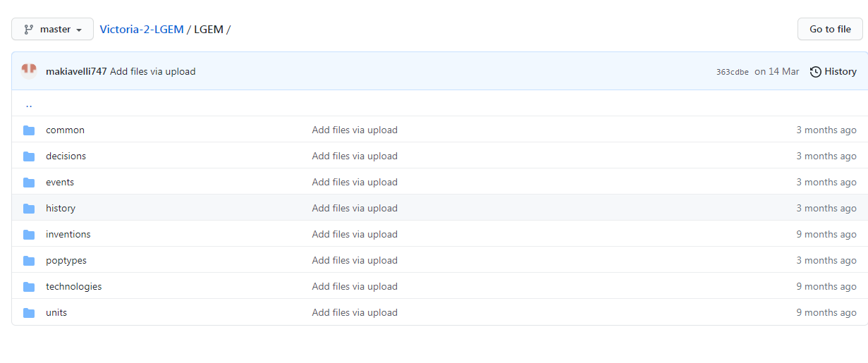Click "9 months ago" in the inventions row
The height and width of the screenshot is (363, 868).
click(826, 234)
